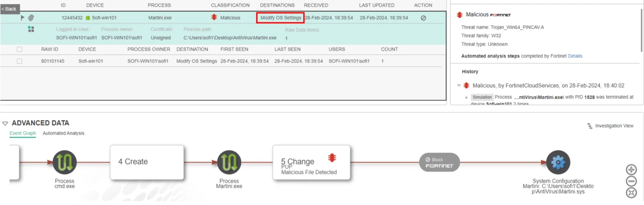Click the green device status icon beside Sofi-win101
The width and height of the screenshot is (644, 205).
88,18
